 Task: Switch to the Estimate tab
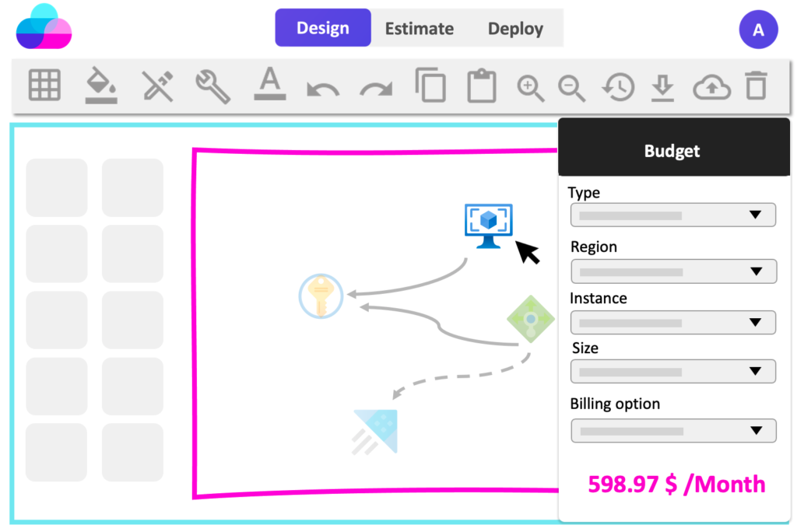pos(420,29)
